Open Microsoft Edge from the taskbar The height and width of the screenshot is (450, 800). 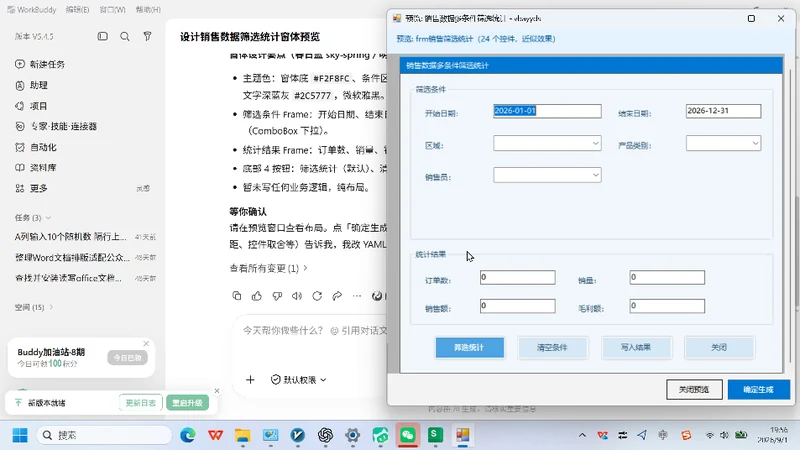pyautogui.click(x=188, y=435)
